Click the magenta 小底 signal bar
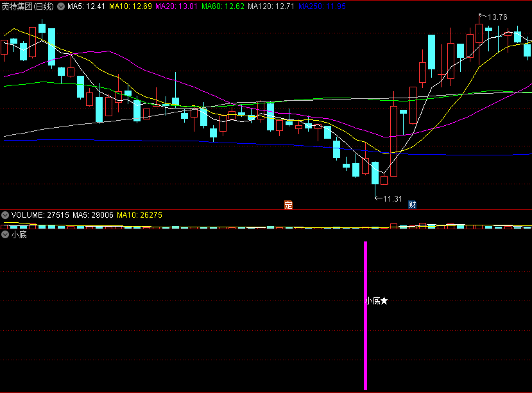 (365, 316)
